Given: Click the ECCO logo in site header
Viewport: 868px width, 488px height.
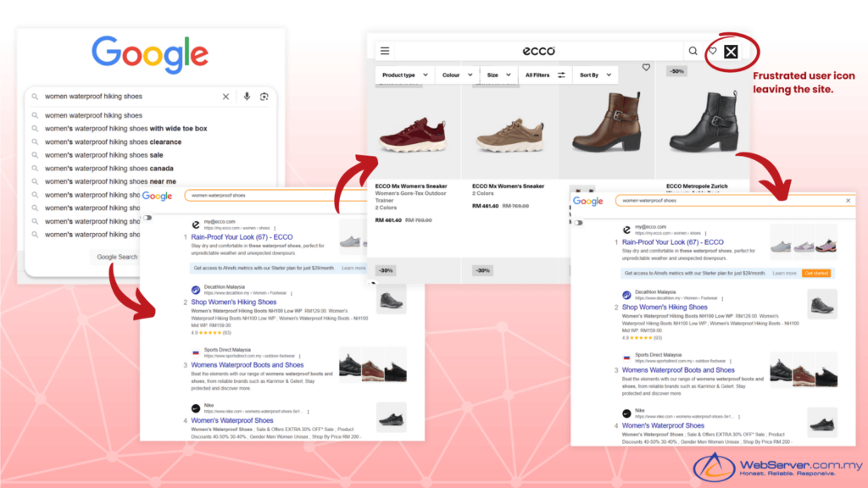Looking at the screenshot, I should point(538,51).
